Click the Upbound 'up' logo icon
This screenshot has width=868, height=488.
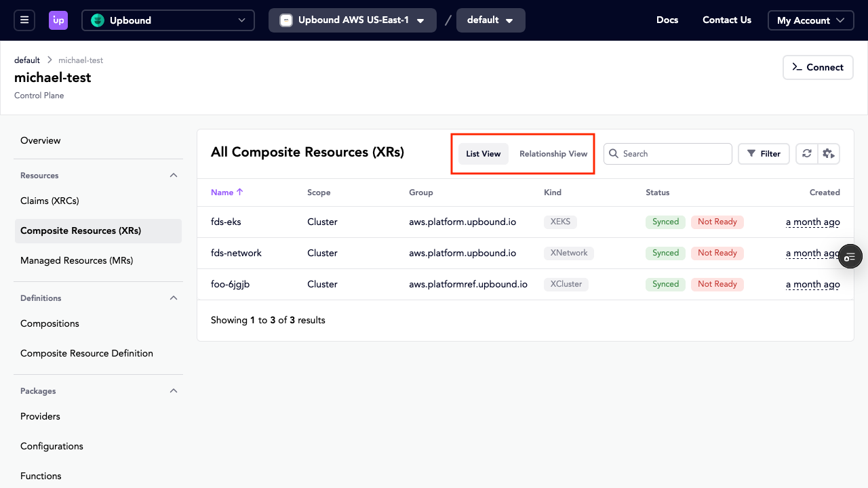(58, 20)
